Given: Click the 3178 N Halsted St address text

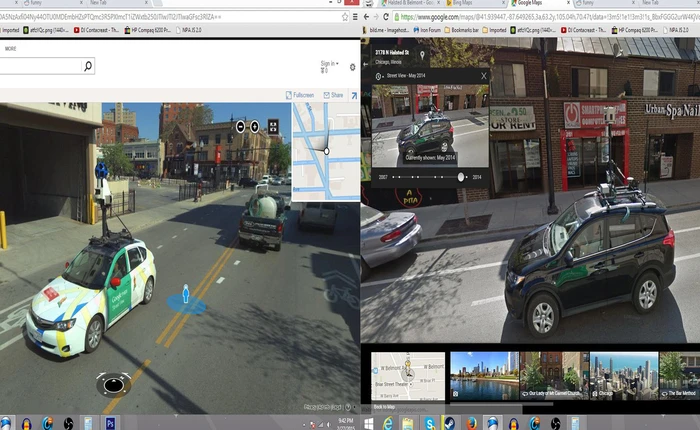Looking at the screenshot, I should [x=392, y=53].
